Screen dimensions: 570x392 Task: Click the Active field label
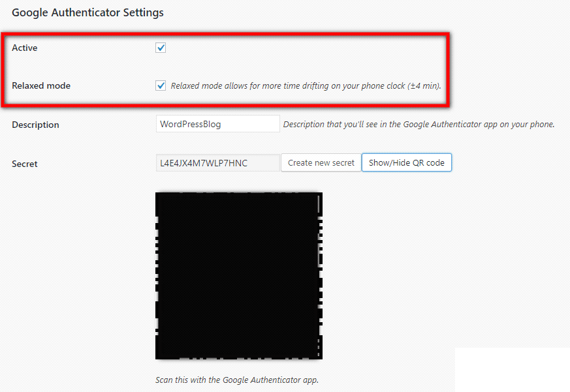tap(25, 48)
